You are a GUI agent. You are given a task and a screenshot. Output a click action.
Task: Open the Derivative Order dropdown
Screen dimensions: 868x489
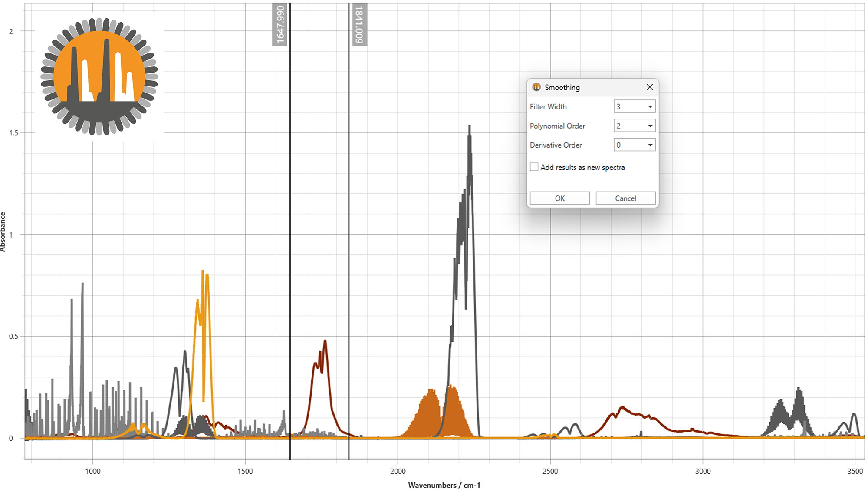click(x=650, y=145)
